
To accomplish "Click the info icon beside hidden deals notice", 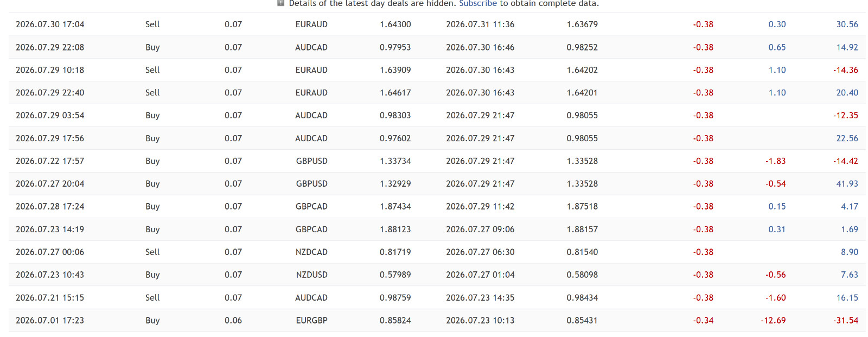I will [x=280, y=3].
